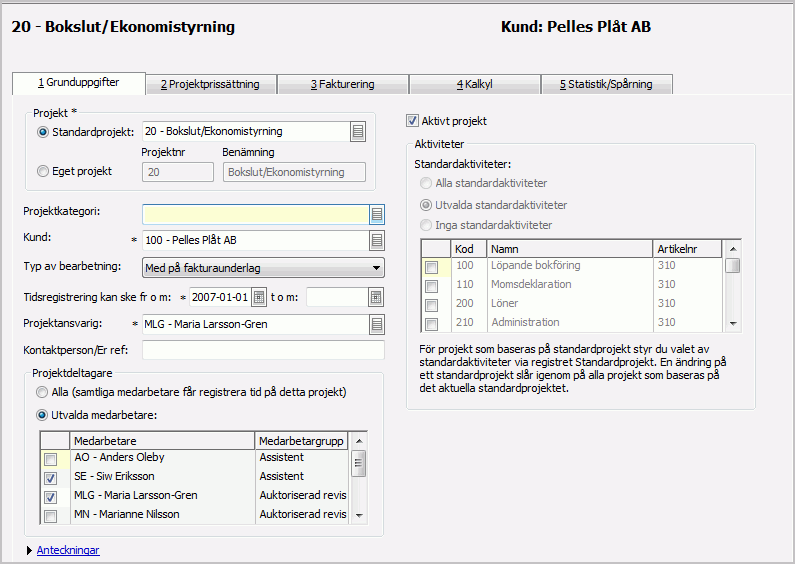This screenshot has height=564, width=795.
Task: Open the Typ av bearbetning dropdown
Action: click(x=376, y=267)
